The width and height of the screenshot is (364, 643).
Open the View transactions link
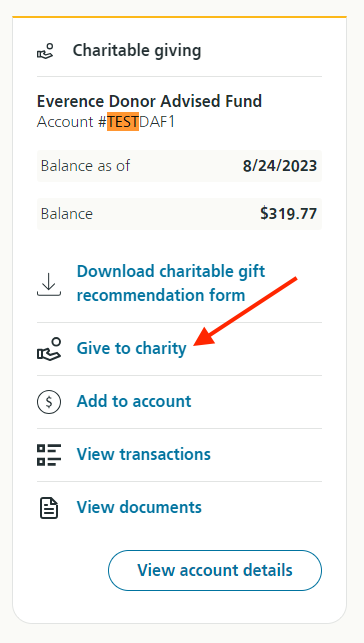pos(143,454)
